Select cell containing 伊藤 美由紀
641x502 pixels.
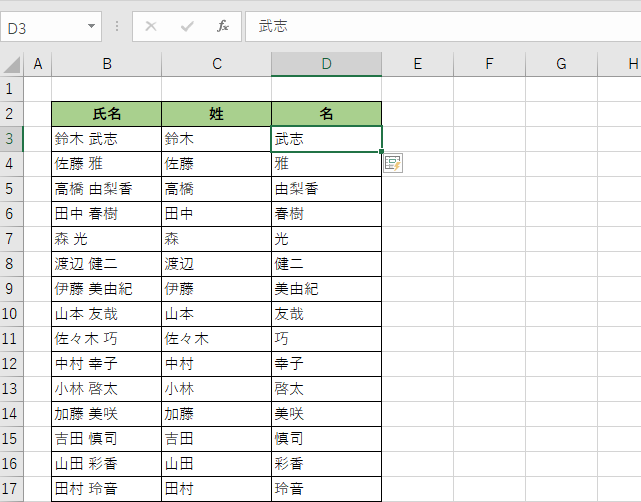coord(107,289)
